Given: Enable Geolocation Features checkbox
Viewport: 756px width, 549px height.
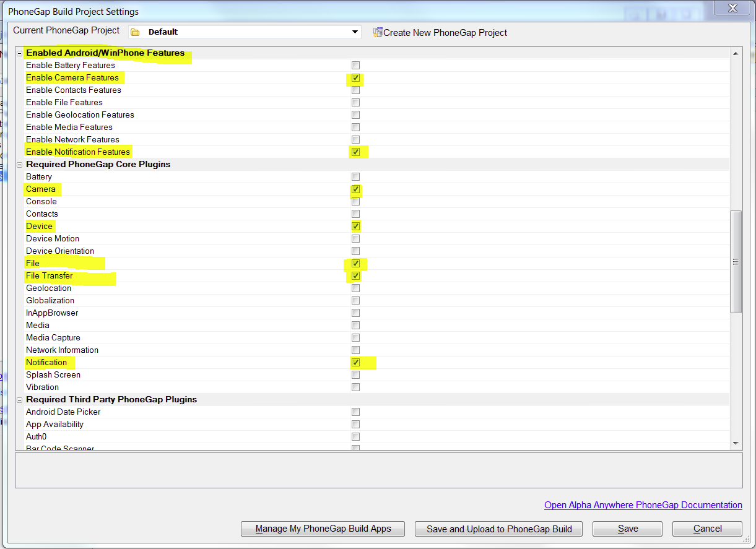Looking at the screenshot, I should pyautogui.click(x=355, y=115).
